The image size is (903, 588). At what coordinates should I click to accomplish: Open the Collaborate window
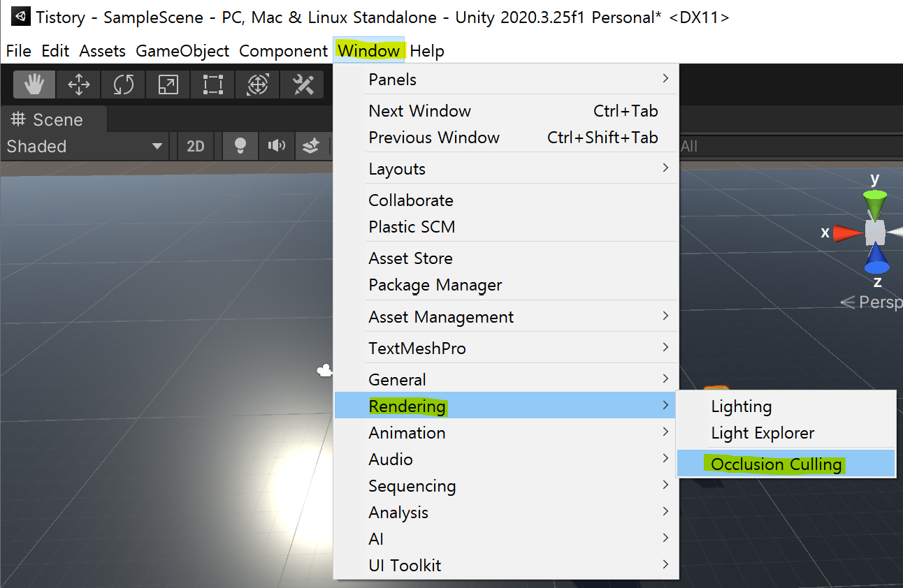tap(506, 200)
